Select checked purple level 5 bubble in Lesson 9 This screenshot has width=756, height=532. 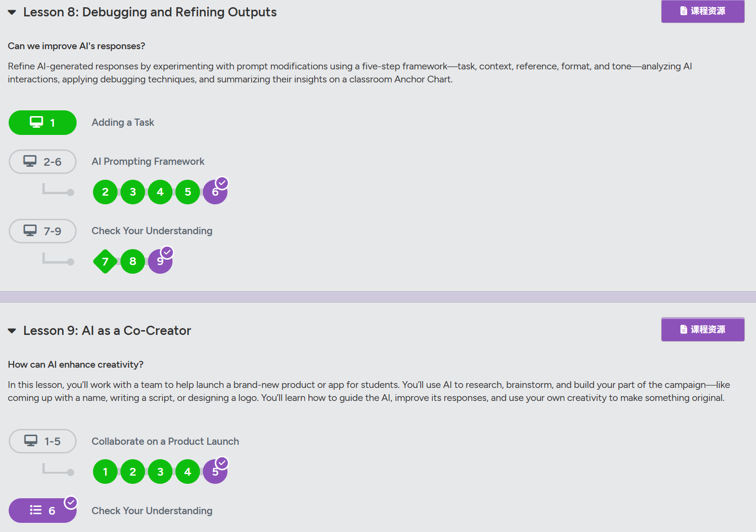tap(215, 472)
